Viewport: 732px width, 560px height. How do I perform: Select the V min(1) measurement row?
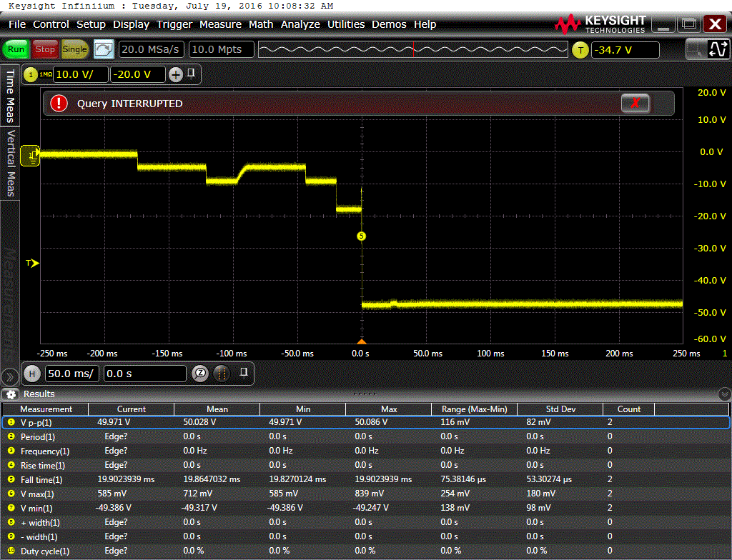click(365, 508)
